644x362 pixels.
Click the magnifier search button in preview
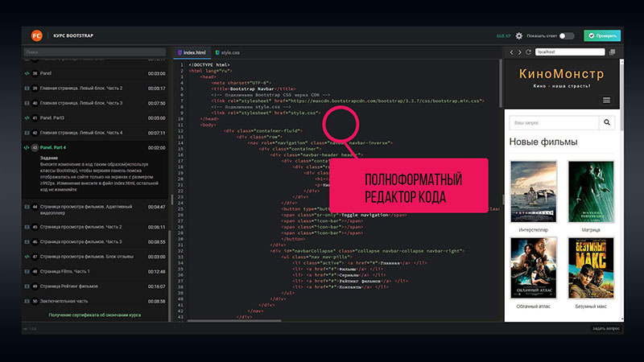[x=606, y=123]
